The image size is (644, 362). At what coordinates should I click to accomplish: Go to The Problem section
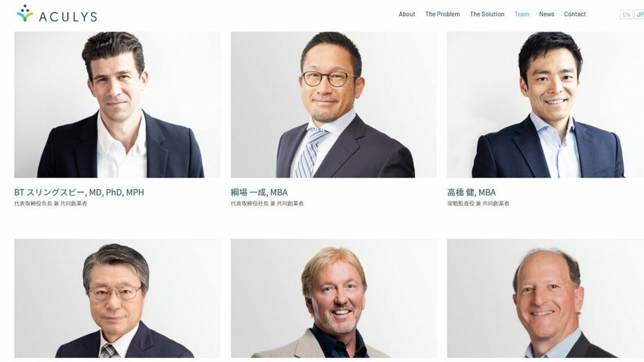(x=442, y=14)
